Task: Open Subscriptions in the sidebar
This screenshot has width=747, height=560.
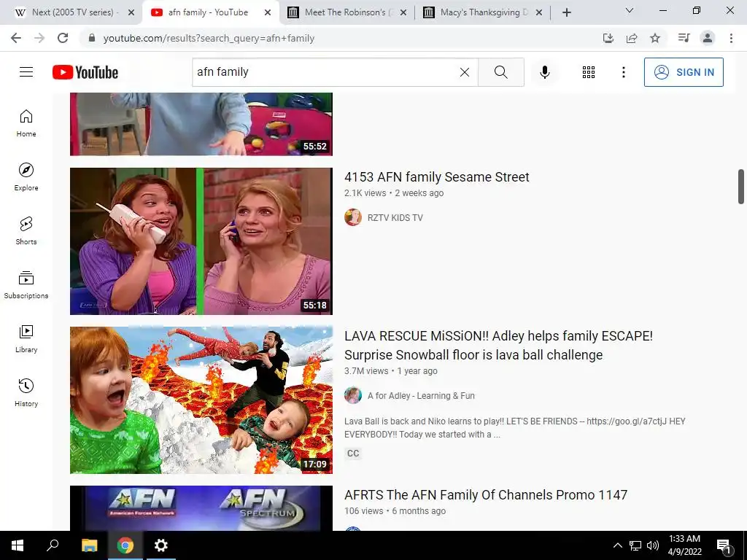Action: pyautogui.click(x=26, y=285)
